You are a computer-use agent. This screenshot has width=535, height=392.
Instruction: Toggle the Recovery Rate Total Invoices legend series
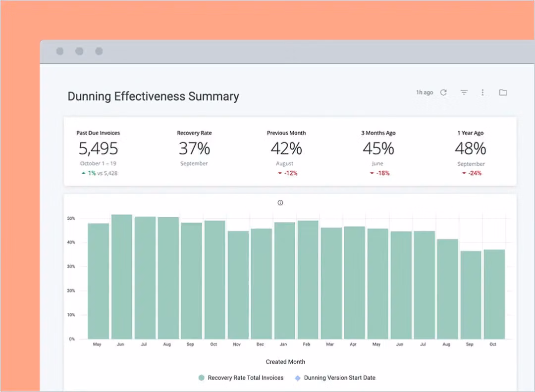tap(245, 378)
